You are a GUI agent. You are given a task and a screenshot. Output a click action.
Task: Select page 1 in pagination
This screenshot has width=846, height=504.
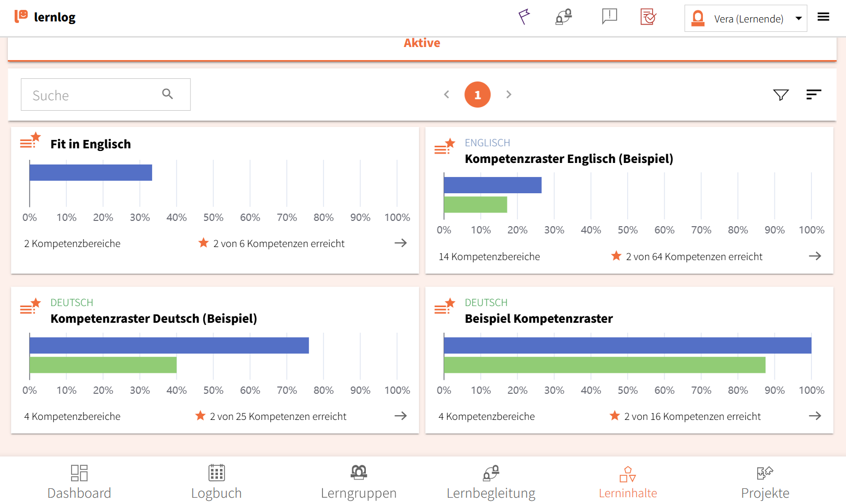tap(477, 95)
